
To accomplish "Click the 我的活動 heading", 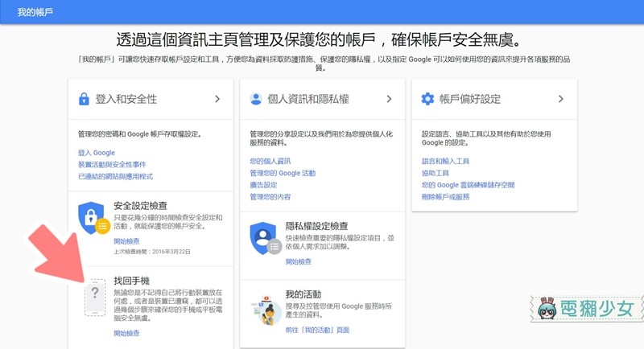I will tap(303, 294).
